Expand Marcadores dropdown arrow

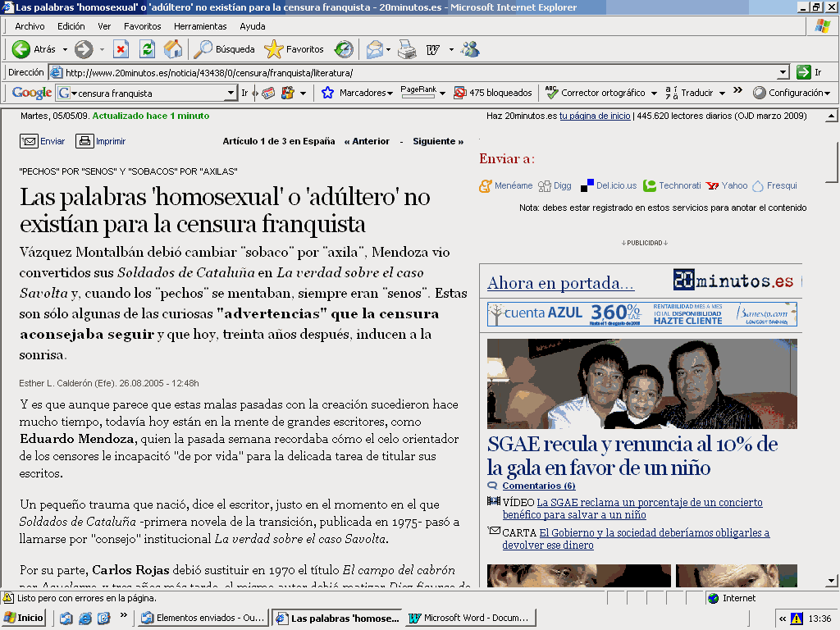(x=390, y=94)
